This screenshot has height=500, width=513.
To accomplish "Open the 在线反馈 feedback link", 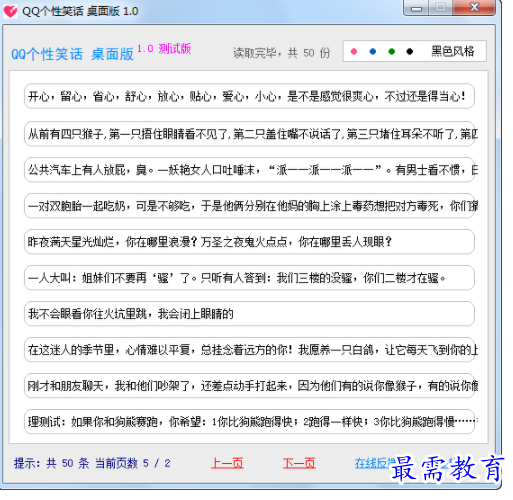I will [375, 463].
